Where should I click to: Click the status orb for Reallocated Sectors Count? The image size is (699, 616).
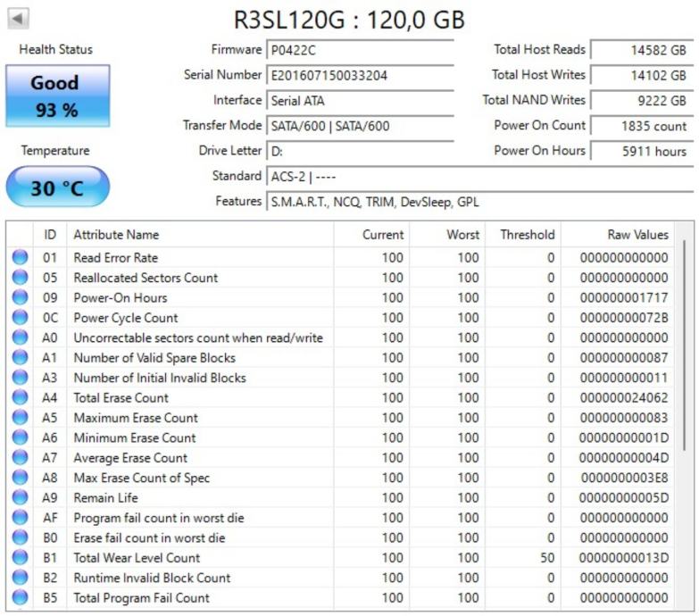20,278
